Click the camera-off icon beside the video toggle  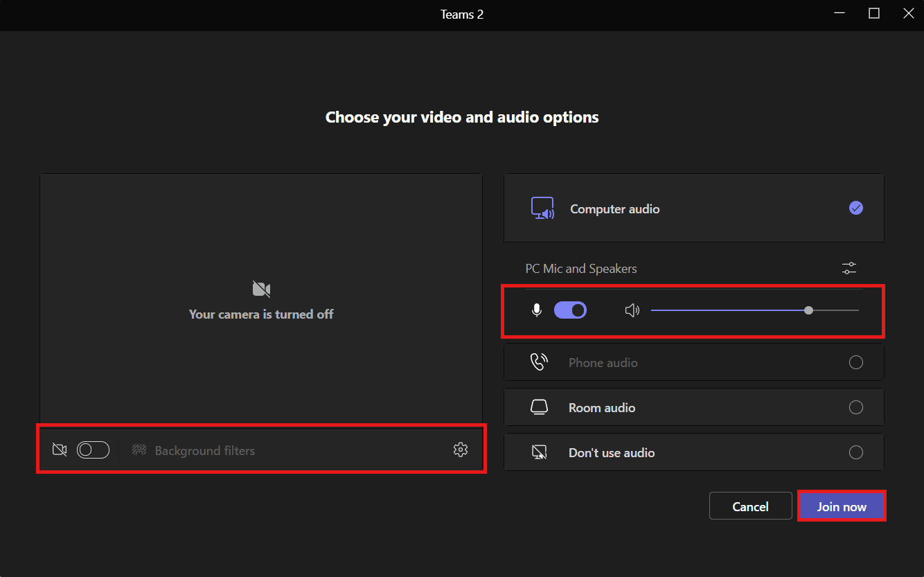coord(60,450)
